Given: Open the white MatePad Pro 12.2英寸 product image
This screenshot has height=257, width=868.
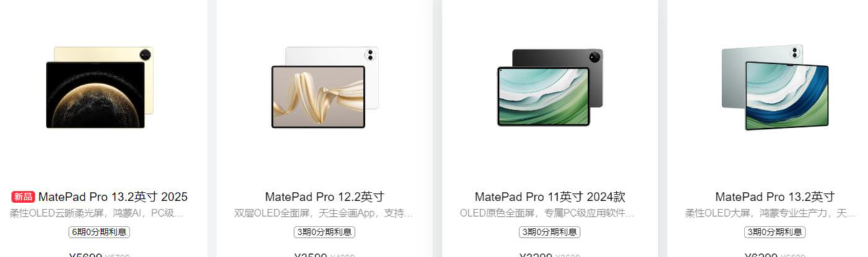Looking at the screenshot, I should [x=324, y=87].
